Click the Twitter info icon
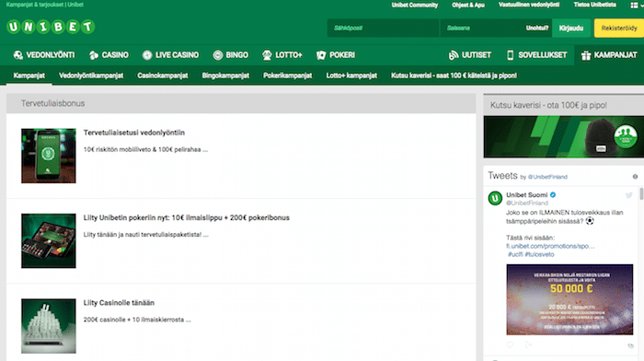This screenshot has height=361, width=644. click(635, 177)
